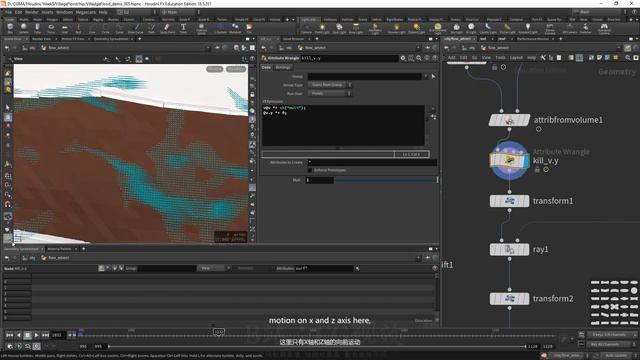Image resolution: width=640 pixels, height=360 pixels.
Task: Open the Windows menu
Action: coord(64,12)
